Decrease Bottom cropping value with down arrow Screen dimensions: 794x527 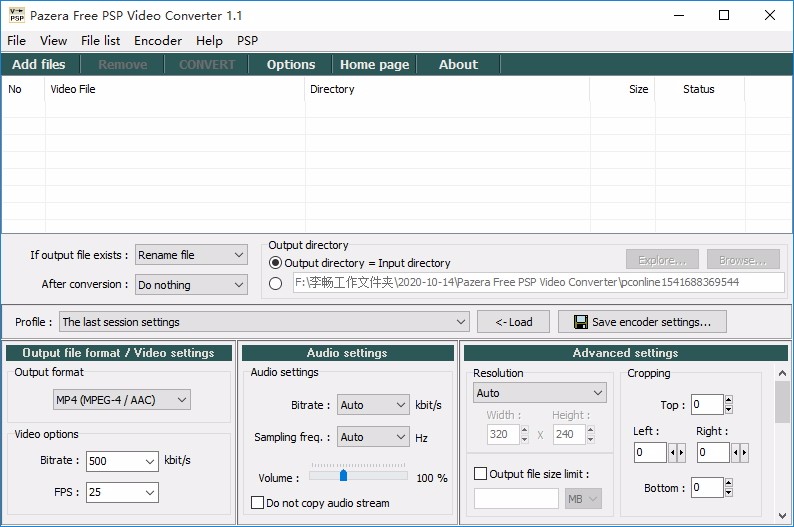tap(728, 492)
